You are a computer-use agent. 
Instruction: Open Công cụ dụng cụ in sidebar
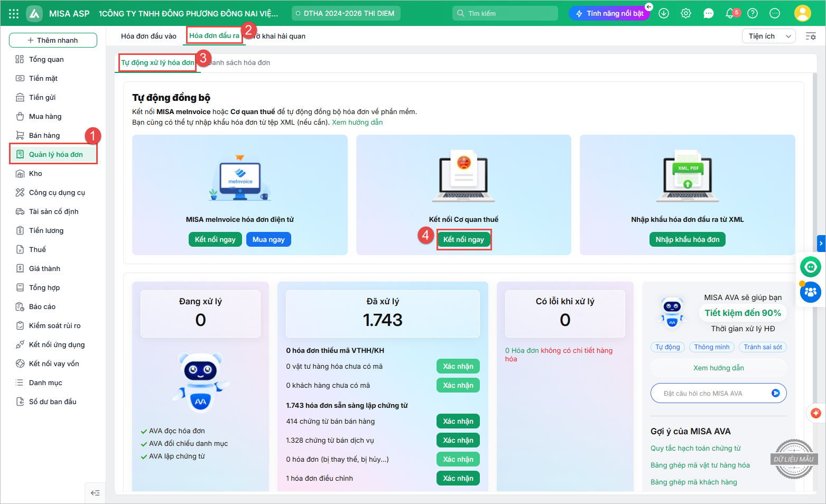[x=53, y=192]
